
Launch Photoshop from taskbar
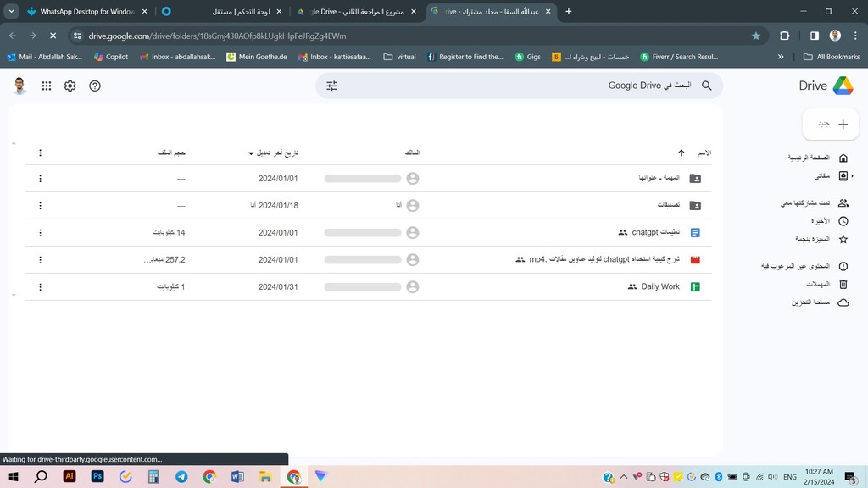point(97,476)
